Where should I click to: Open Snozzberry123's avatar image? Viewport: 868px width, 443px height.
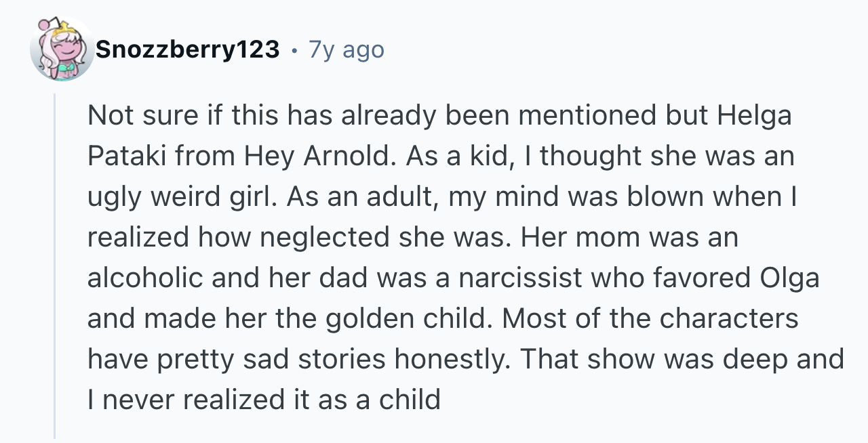click(62, 49)
